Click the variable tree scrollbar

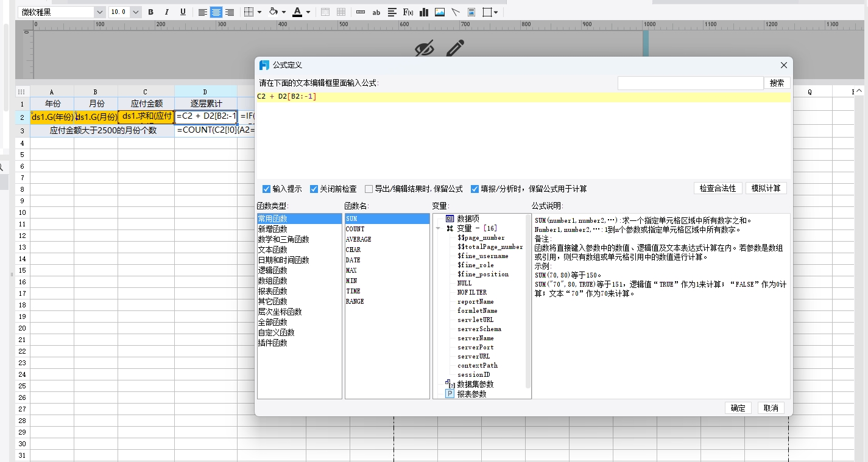click(x=528, y=301)
